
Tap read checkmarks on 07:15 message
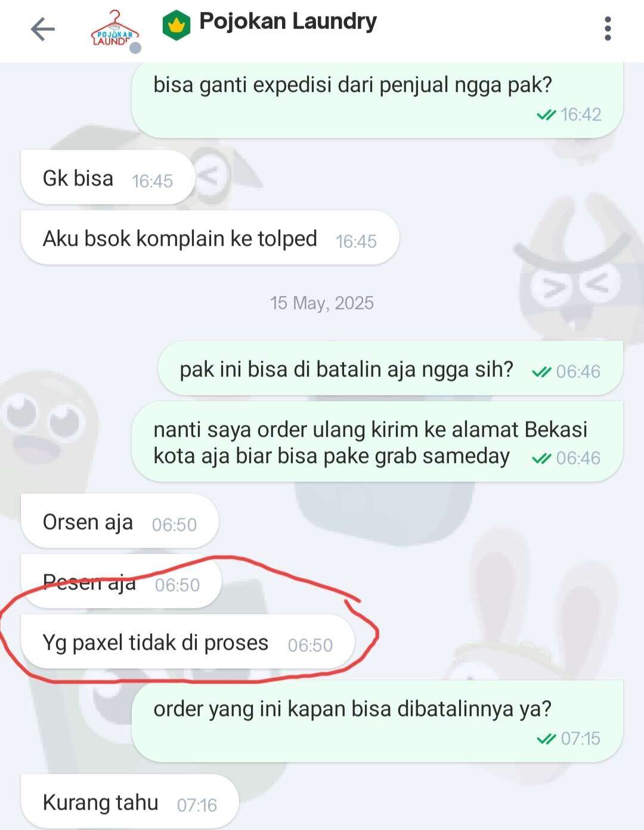(x=546, y=739)
